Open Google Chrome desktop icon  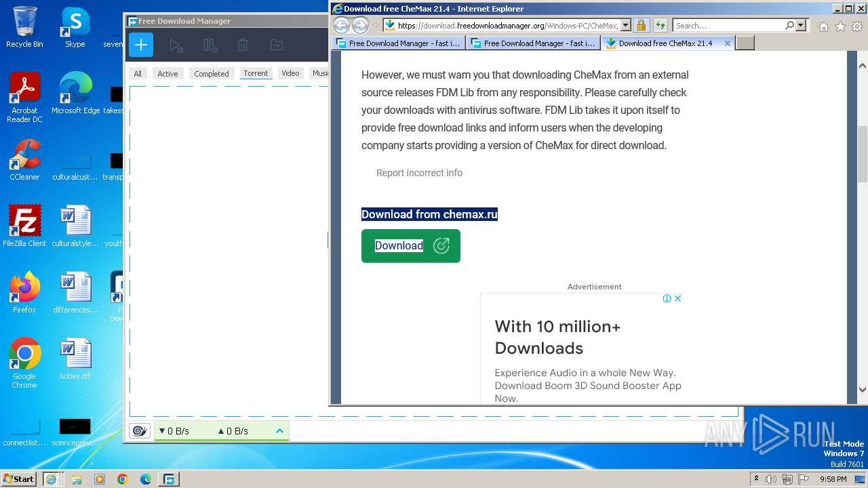coord(24,363)
